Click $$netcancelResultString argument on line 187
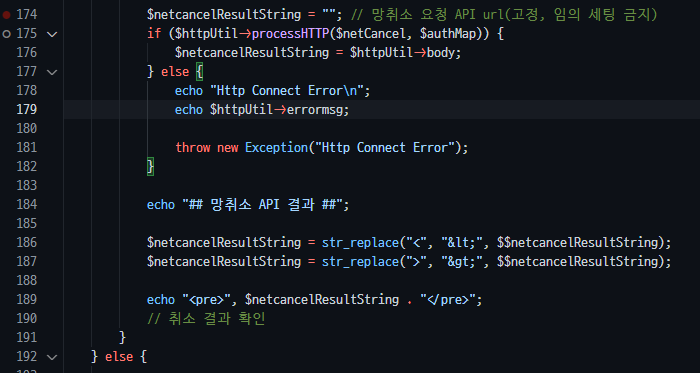The image size is (700, 373). 578,261
